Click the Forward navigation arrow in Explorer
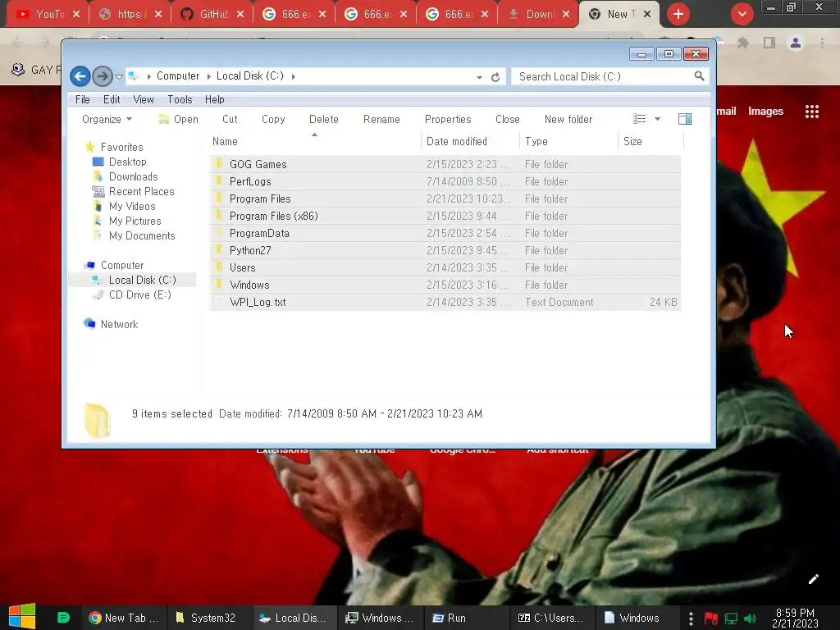 [103, 76]
